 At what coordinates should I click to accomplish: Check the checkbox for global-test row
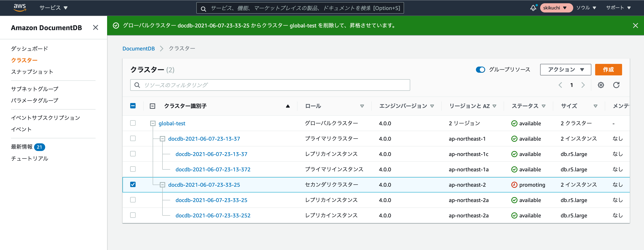pyautogui.click(x=133, y=123)
